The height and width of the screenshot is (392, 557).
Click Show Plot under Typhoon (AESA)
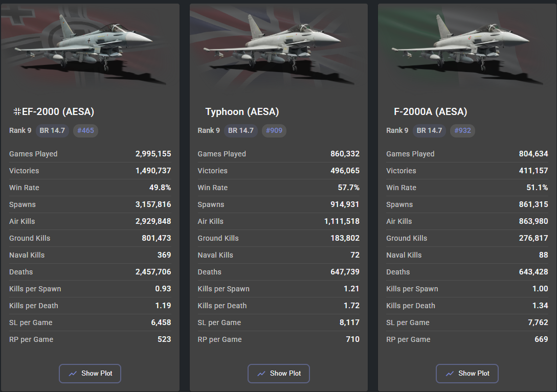coord(278,374)
